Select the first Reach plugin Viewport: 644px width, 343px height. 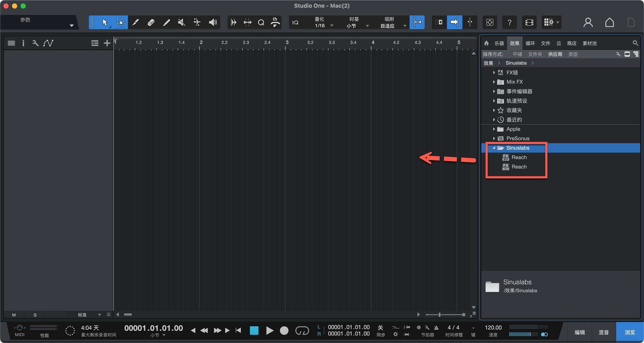coord(519,157)
